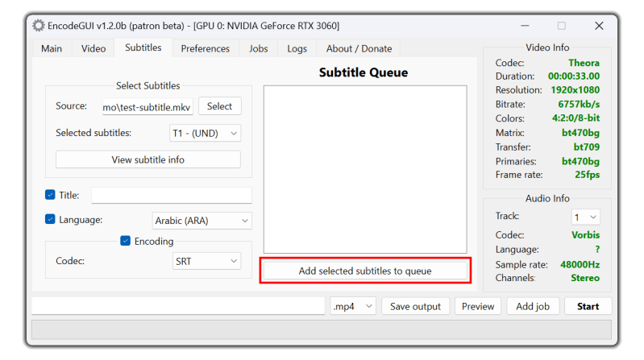Expand the Selected subtitles T1 - (UND) dropdown
644x360 pixels.
(205, 134)
